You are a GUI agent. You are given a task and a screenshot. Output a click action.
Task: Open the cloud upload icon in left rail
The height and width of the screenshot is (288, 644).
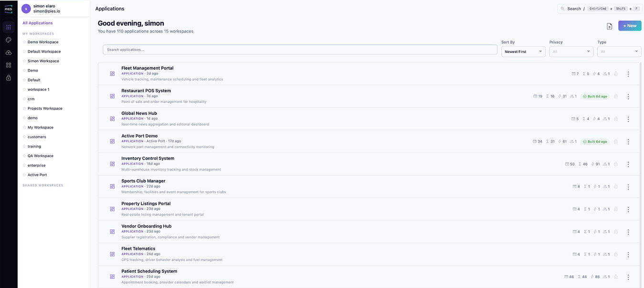(x=9, y=53)
